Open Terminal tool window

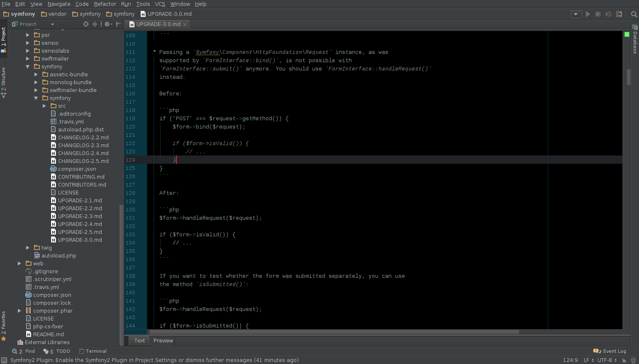pyautogui.click(x=93, y=351)
